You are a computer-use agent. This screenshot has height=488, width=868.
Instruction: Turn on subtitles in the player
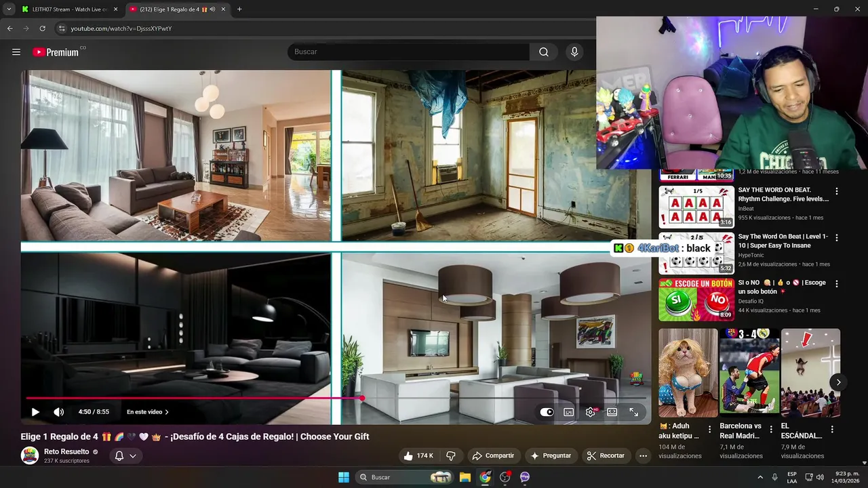[569, 412]
